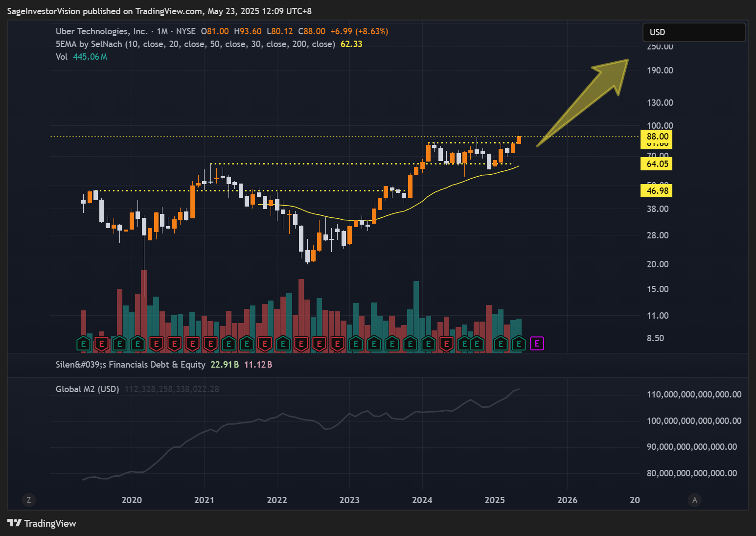Click the faded 112,328,258,338,022.28 M2 value

pos(172,389)
